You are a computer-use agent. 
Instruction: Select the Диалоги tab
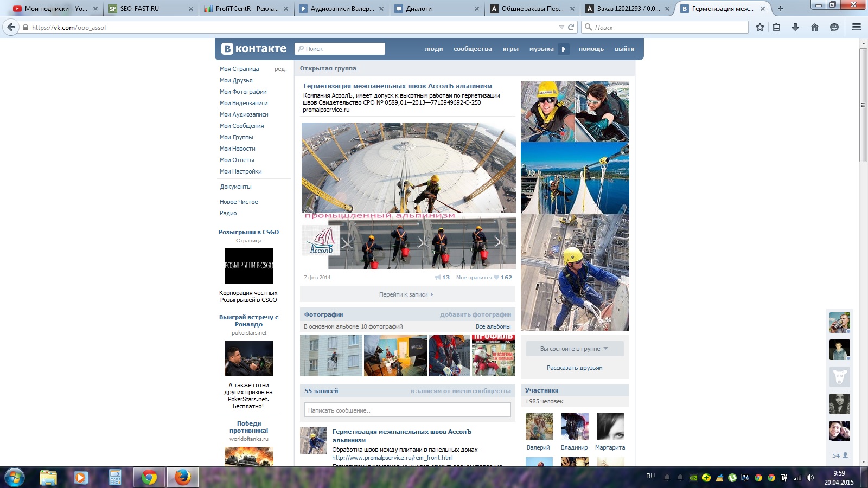(x=437, y=9)
